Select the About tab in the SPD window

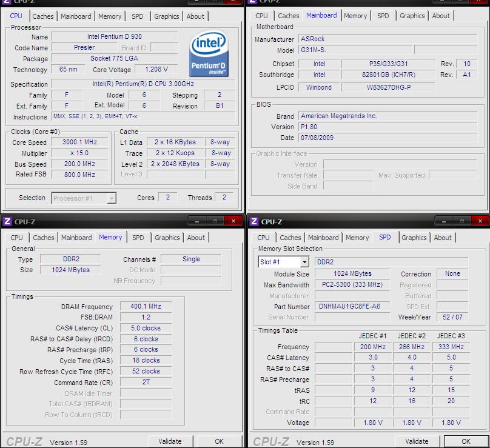[x=443, y=238]
